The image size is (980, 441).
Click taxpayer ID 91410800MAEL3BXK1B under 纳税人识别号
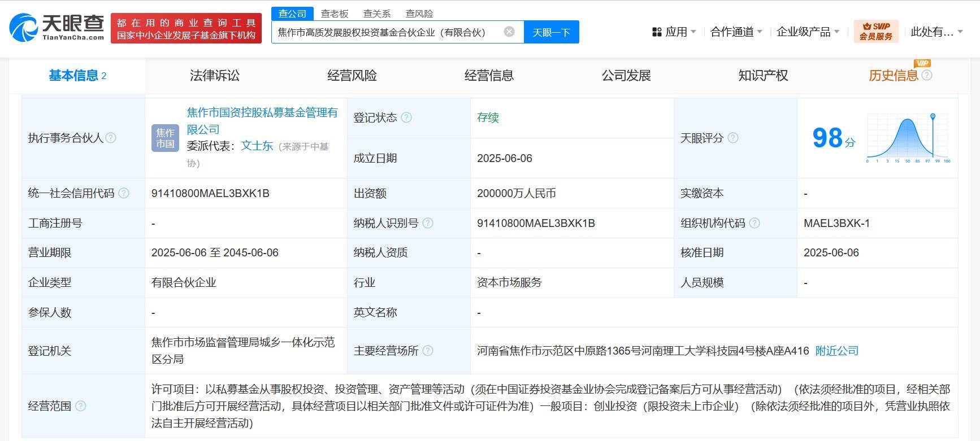[536, 223]
